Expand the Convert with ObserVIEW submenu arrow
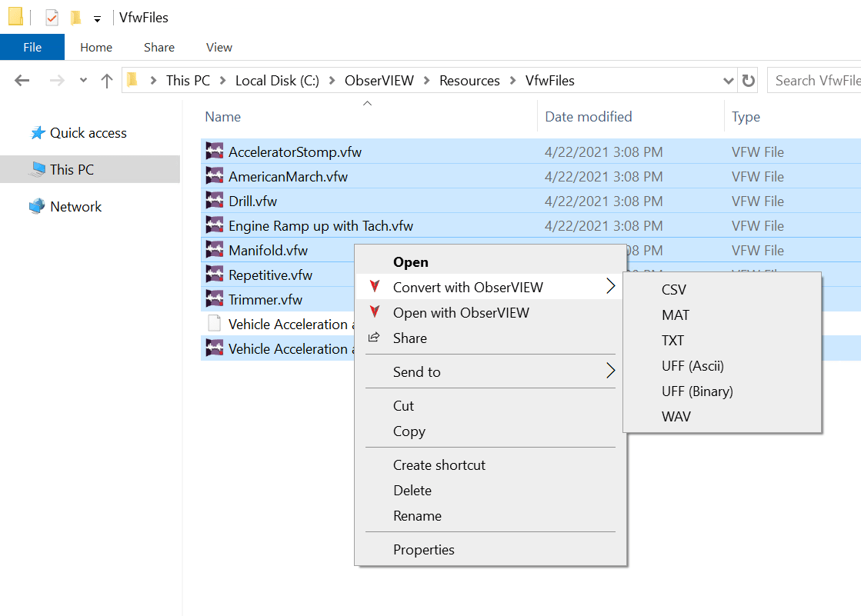The image size is (861, 616). (x=610, y=286)
